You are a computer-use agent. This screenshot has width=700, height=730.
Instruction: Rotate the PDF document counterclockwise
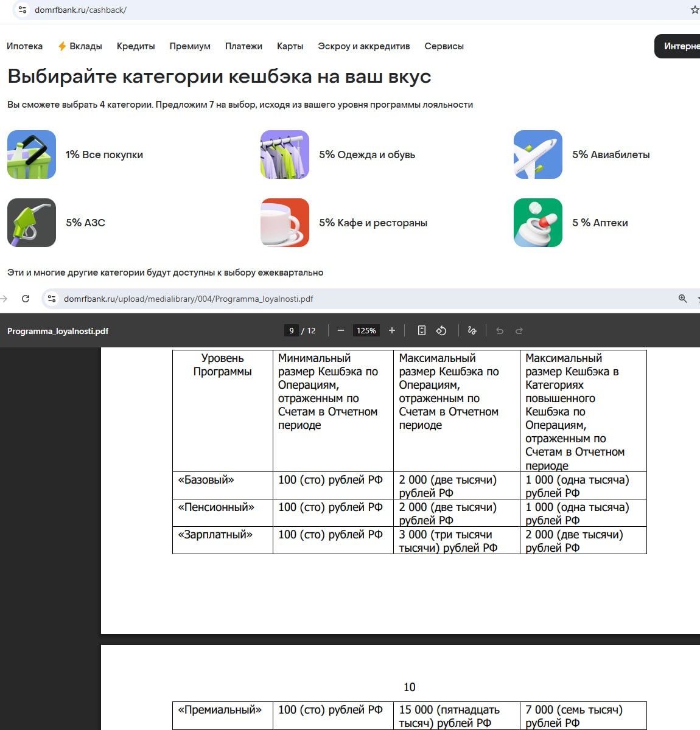441,330
